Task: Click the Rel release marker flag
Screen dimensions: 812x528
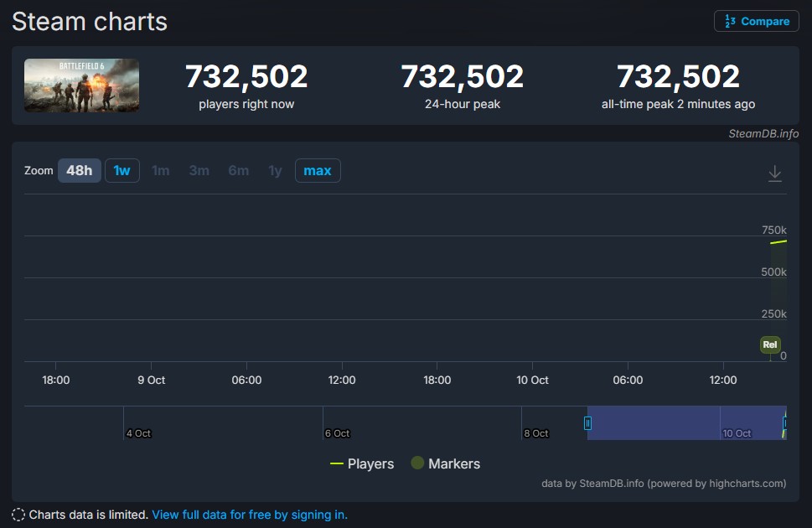Action: click(770, 344)
